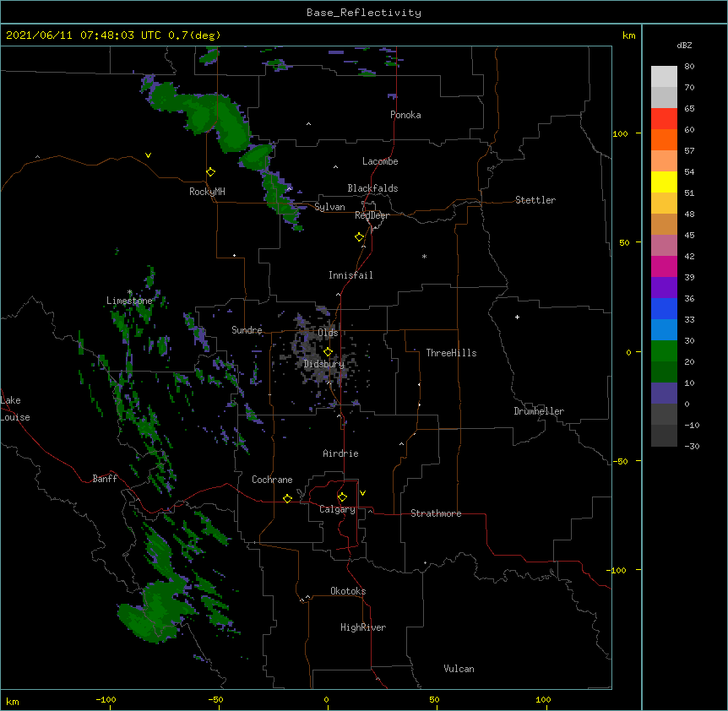Click the Calgary city label
The height and width of the screenshot is (711, 728).
pos(337,509)
